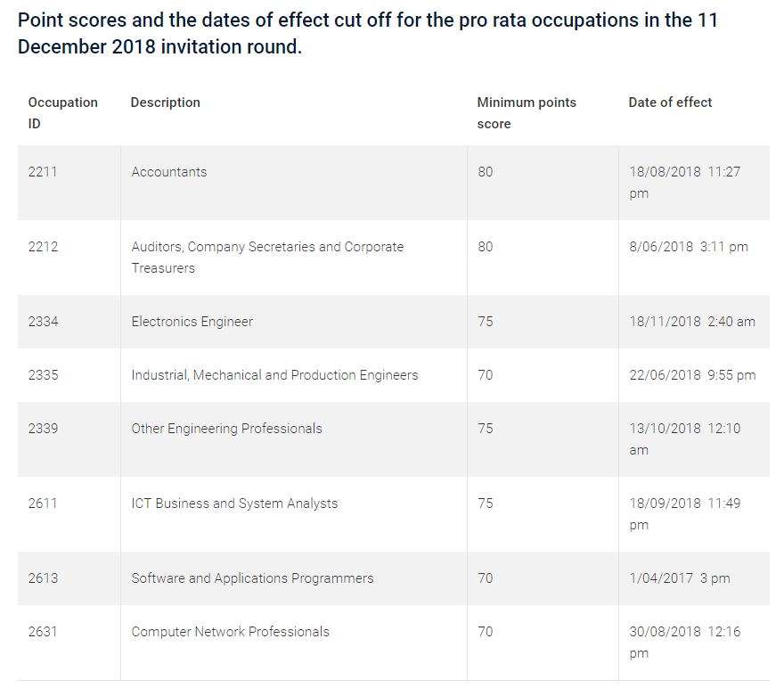Select Software and Applications Programmers description
This screenshot has width=784, height=688.
[252, 578]
